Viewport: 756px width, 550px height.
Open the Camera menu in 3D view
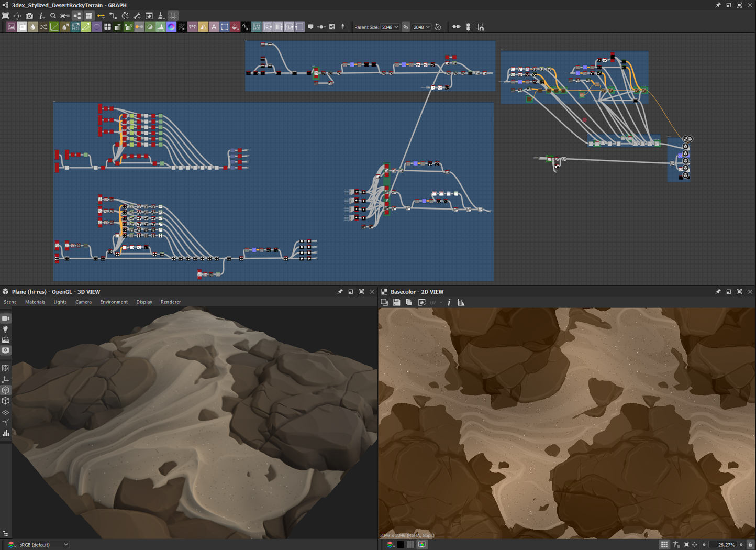click(83, 302)
